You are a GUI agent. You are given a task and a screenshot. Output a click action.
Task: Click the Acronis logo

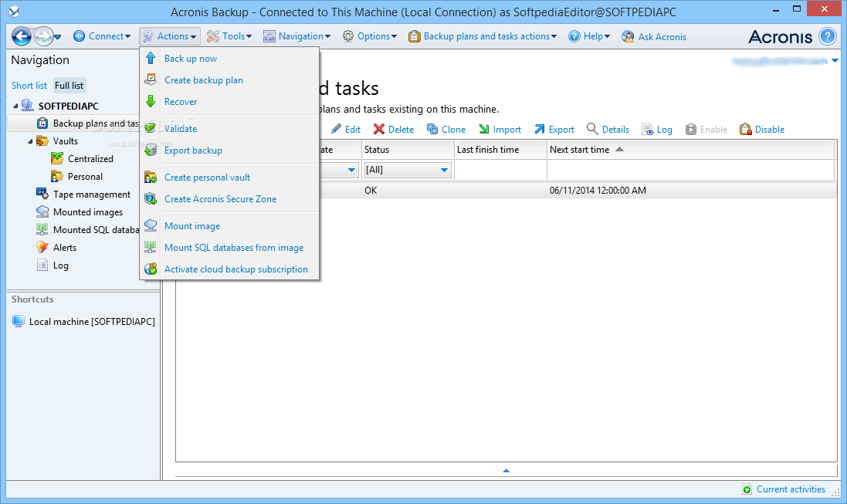(x=780, y=36)
